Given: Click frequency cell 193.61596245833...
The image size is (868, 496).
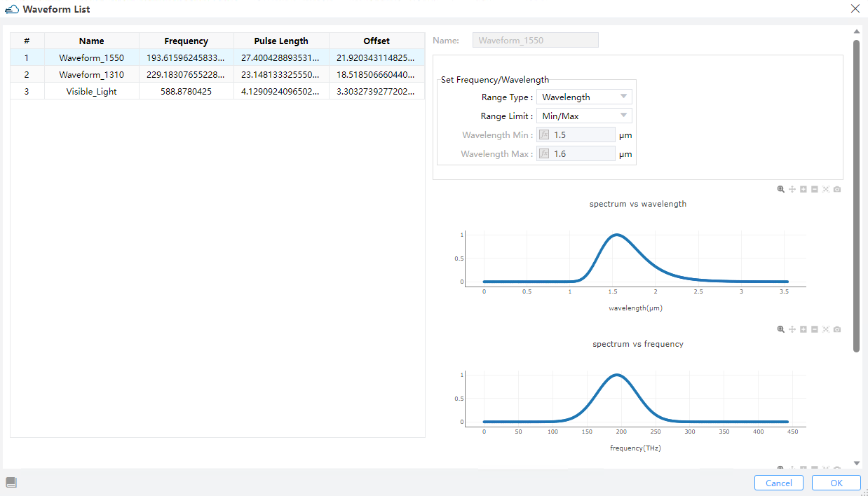Looking at the screenshot, I should point(187,57).
